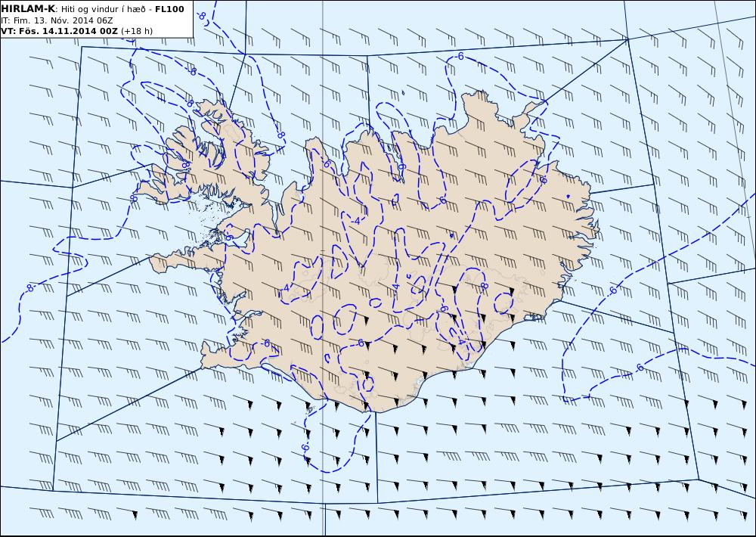Click the 'Hiti og vindur í hæð' title text
756x537 pixels.
click(x=103, y=10)
